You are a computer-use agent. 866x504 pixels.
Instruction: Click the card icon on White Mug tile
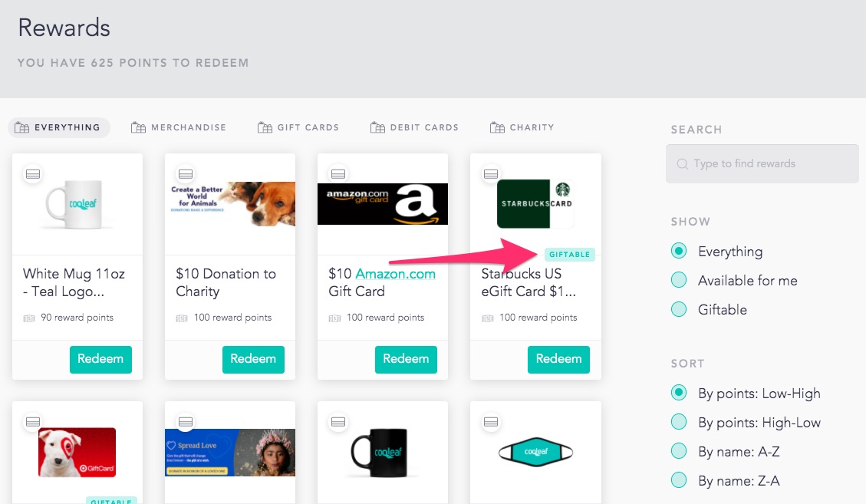tap(33, 174)
